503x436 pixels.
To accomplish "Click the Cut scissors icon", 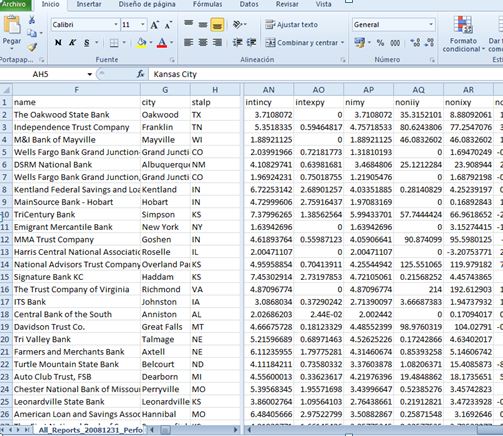I will [32, 20].
